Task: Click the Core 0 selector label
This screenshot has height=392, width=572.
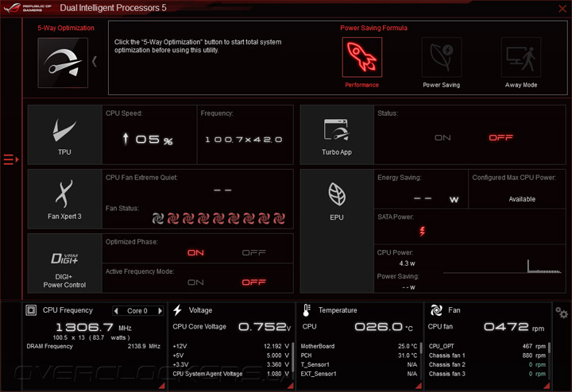Action: pos(137,311)
